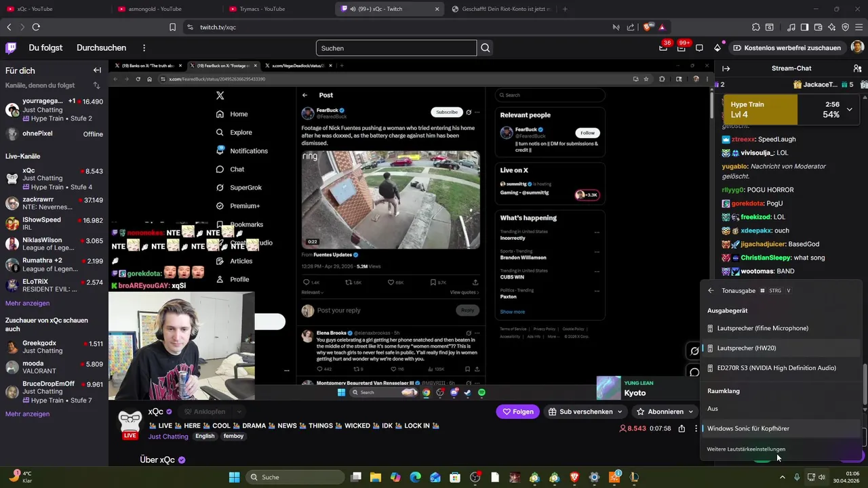Viewport: 868px width, 488px height.
Task: Open the Abonnieren dropdown
Action: tap(665, 411)
